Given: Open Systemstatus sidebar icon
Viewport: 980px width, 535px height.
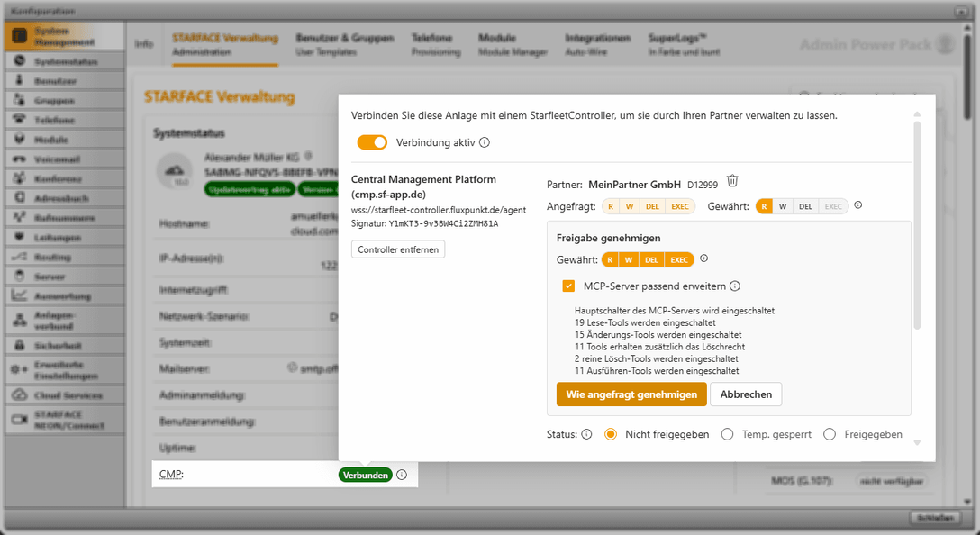Looking at the screenshot, I should pyautogui.click(x=20, y=60).
